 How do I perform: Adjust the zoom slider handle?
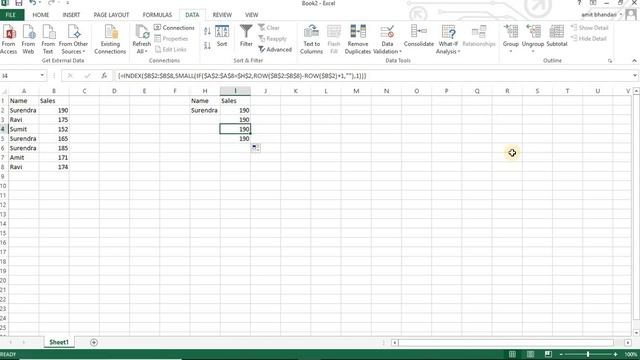coord(588,354)
